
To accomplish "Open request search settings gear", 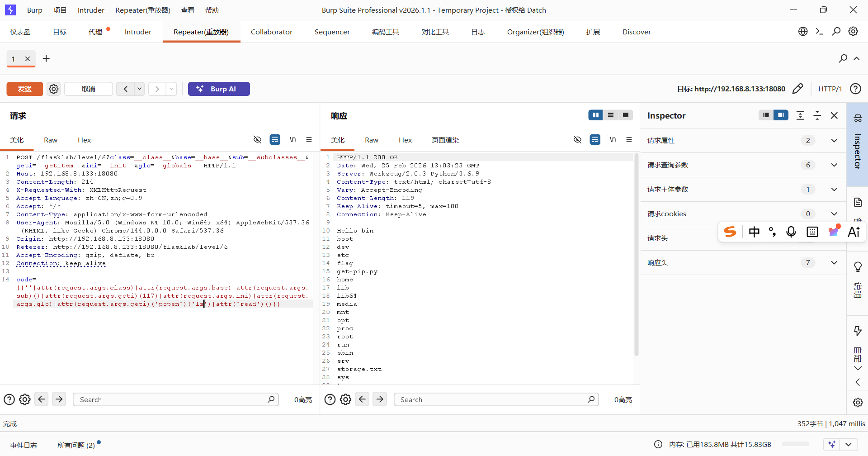I will (x=25, y=399).
